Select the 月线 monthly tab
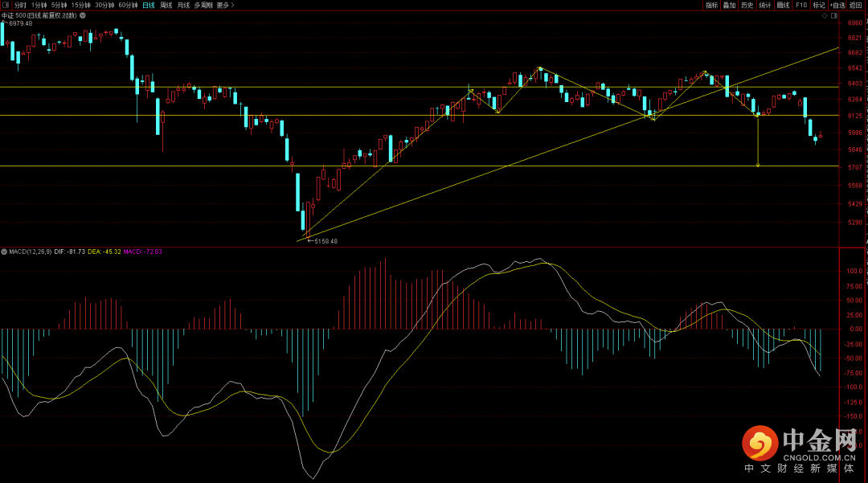 (183, 5)
